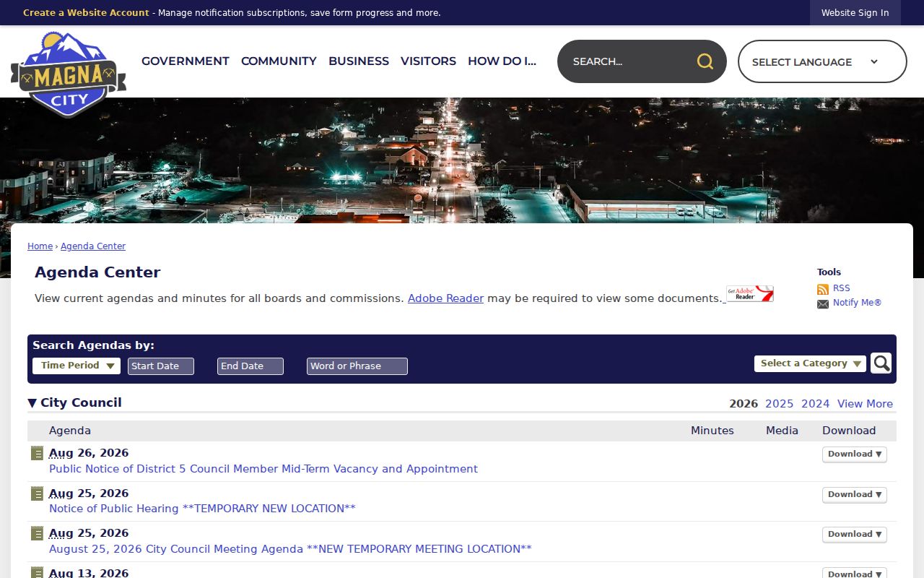Open the Visitors menu
This screenshot has width=924, height=578.
[428, 61]
